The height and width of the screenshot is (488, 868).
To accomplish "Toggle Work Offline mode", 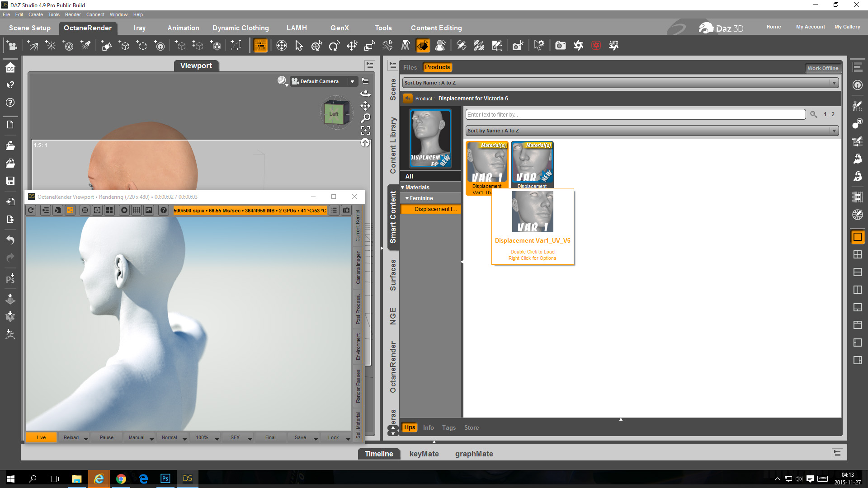I will [822, 68].
